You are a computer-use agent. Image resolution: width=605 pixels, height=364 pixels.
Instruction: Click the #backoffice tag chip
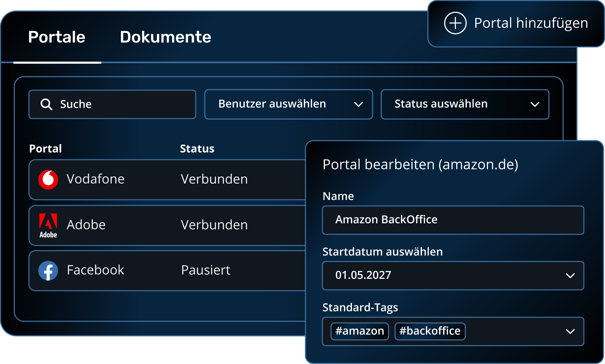tap(430, 331)
